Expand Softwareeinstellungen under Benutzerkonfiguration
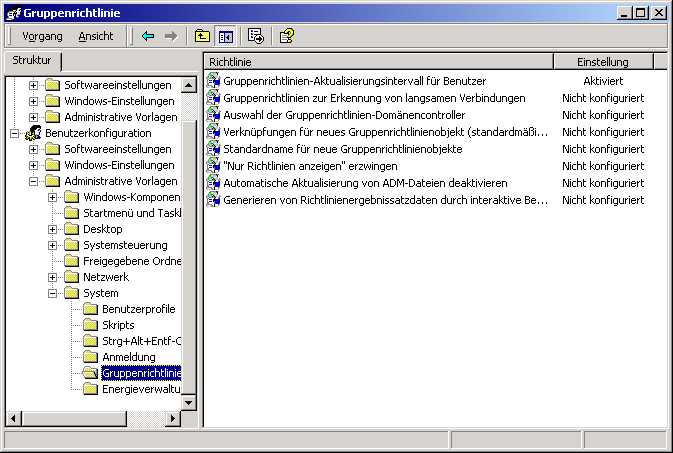 [x=33, y=149]
